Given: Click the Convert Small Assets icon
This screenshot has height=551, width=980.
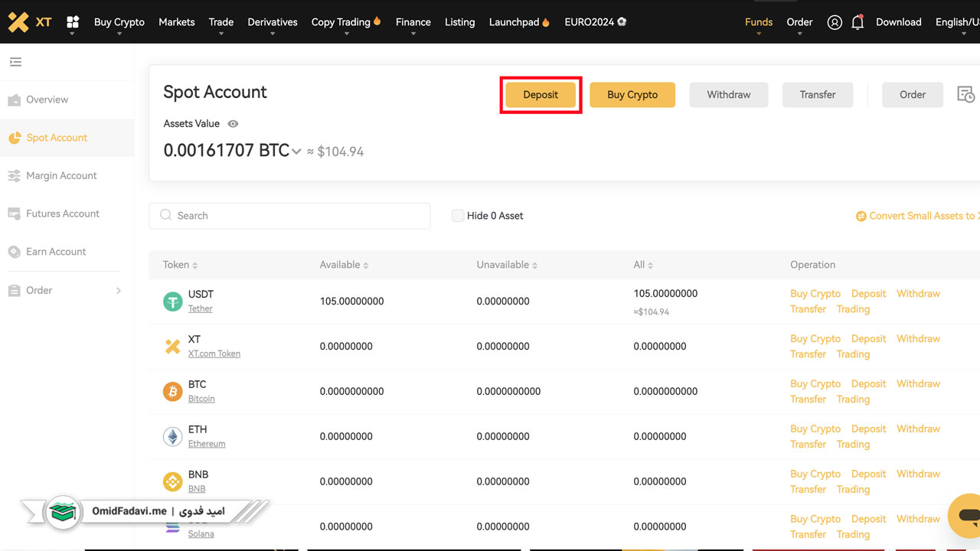Looking at the screenshot, I should click(x=861, y=217).
